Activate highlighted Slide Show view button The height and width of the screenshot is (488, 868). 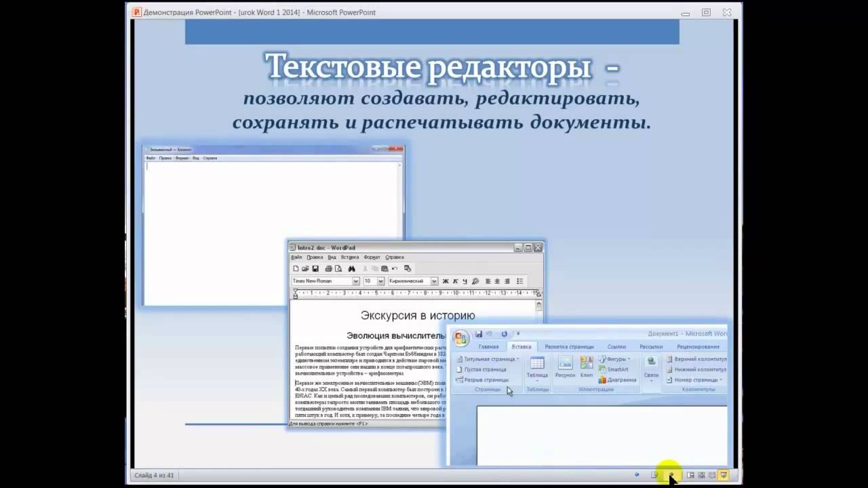click(x=724, y=475)
